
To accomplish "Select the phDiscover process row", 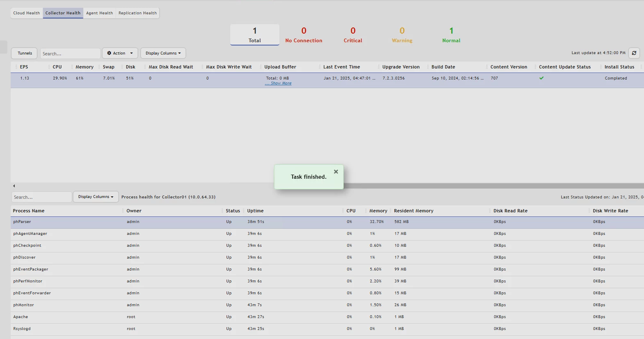I will [x=327, y=258].
